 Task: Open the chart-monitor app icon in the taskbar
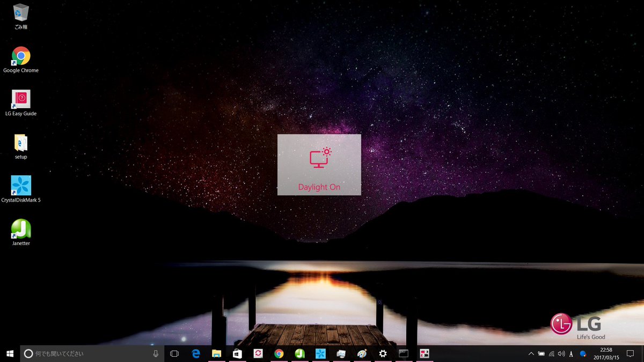[341, 353]
